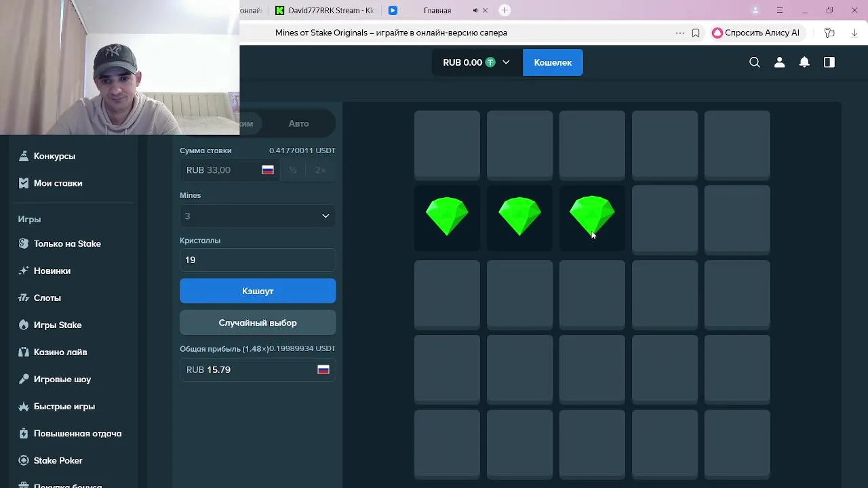Reveal the top-right corner Mines tile

point(737,145)
